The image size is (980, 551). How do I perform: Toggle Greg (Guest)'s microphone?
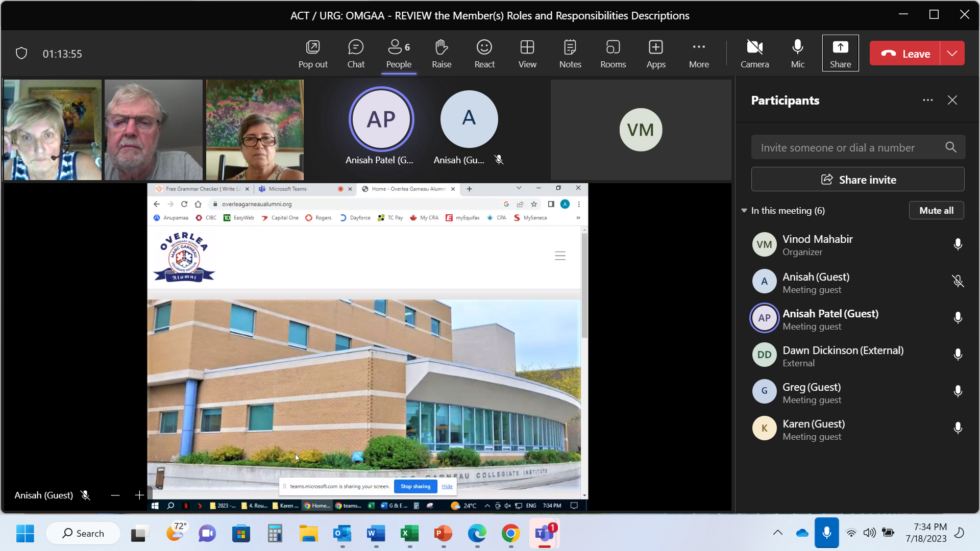click(x=958, y=391)
